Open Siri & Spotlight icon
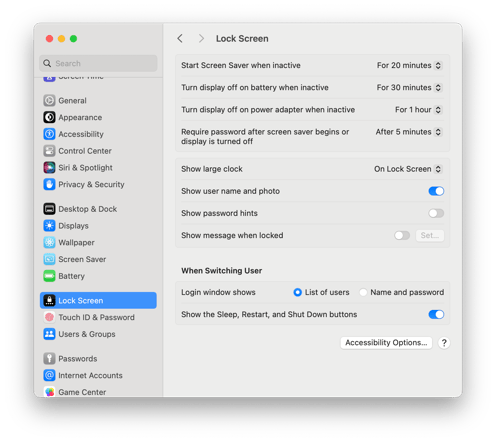This screenshot has width=496, height=442. pyautogui.click(x=49, y=167)
